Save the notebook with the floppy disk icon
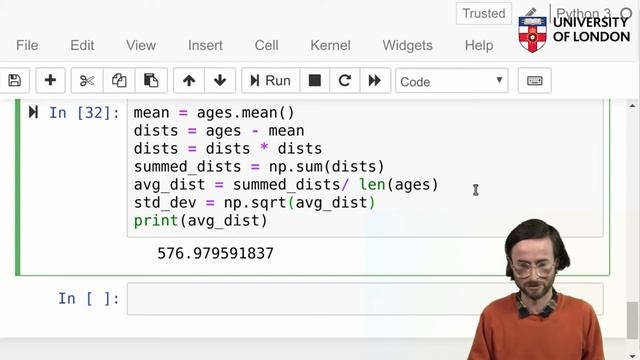640x360 pixels. [14, 80]
